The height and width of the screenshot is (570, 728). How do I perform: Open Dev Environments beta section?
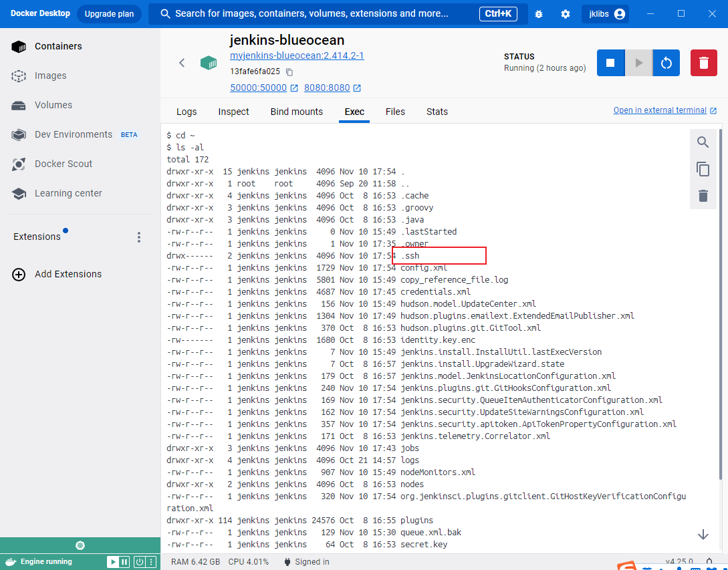click(x=74, y=134)
